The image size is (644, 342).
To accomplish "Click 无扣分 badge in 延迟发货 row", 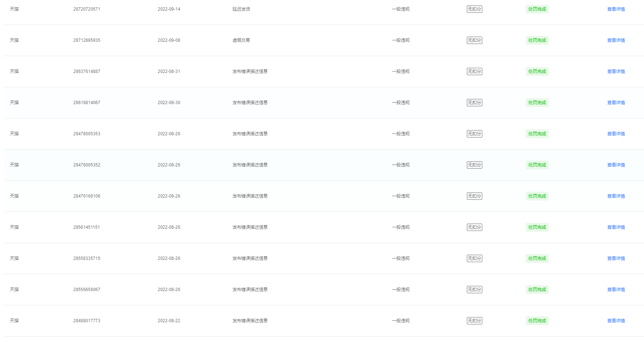I will 474,9.
